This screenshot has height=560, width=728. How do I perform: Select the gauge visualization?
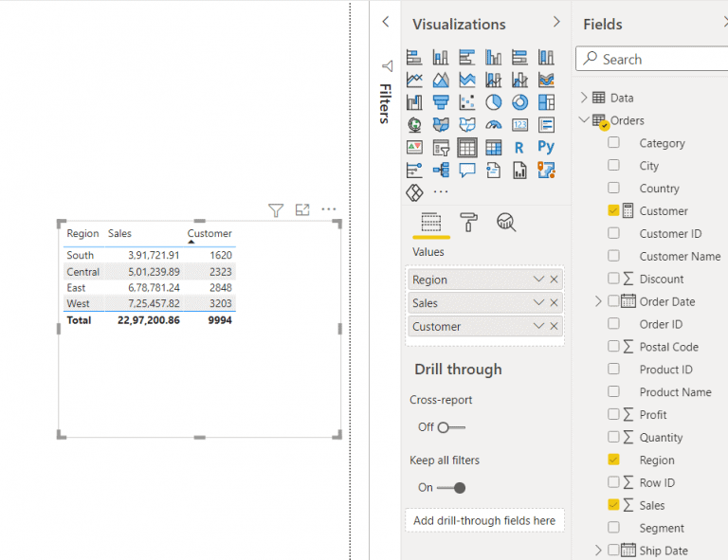[x=494, y=125]
